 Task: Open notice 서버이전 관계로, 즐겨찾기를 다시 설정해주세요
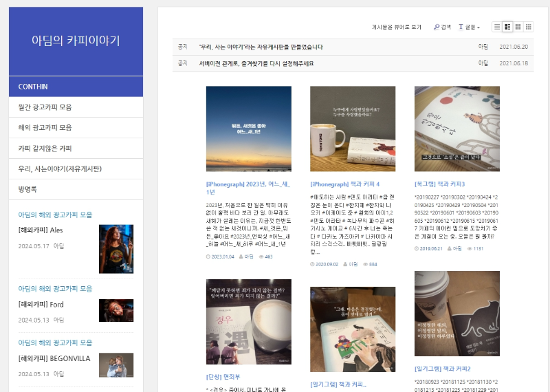[x=256, y=63]
